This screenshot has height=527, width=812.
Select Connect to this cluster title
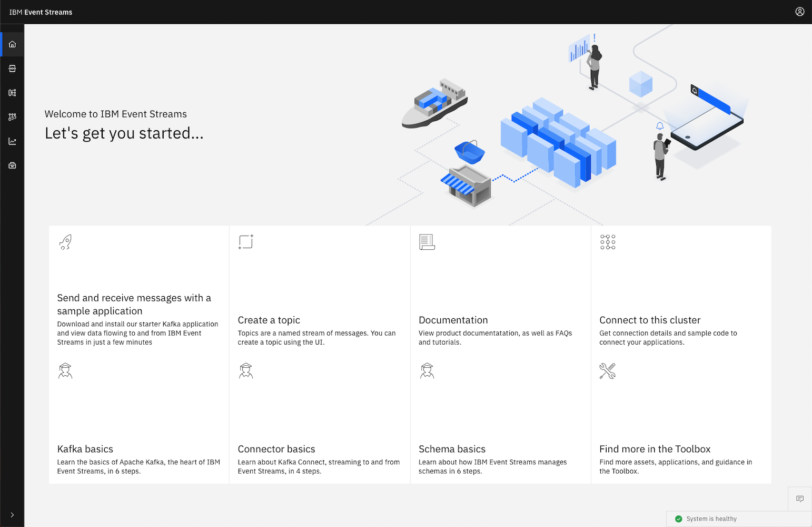(650, 320)
